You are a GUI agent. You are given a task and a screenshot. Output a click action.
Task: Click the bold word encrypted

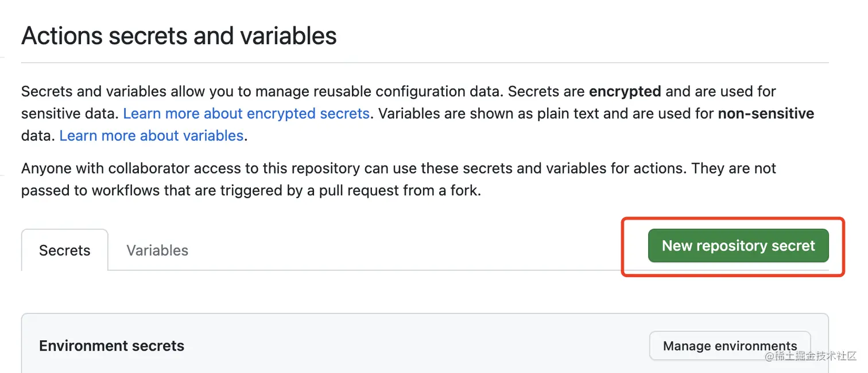(x=625, y=91)
